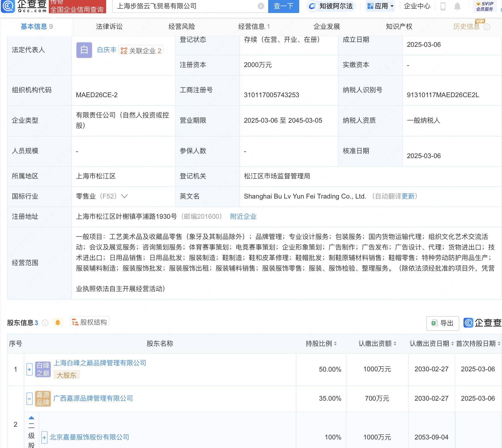The height and width of the screenshot is (448, 502).
Task: Open notifications bell in header
Action: coord(457,6)
